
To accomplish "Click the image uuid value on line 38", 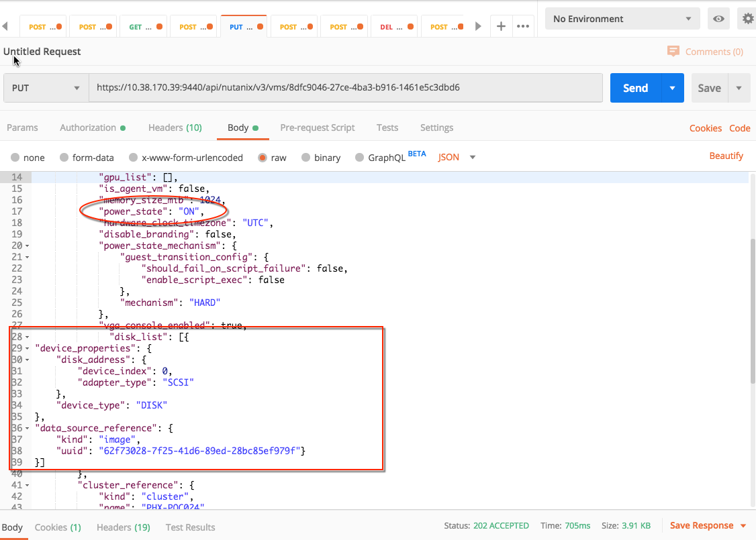I will tap(199, 451).
